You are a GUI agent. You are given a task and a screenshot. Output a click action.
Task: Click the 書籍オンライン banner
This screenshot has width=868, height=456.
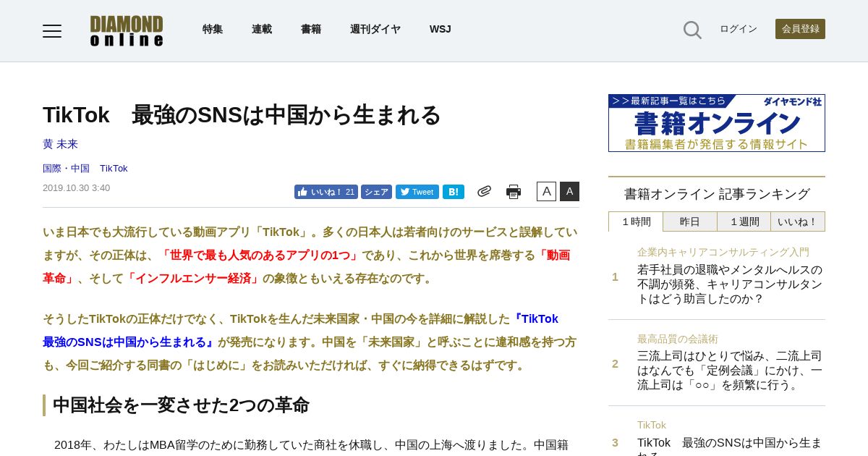coord(717,123)
